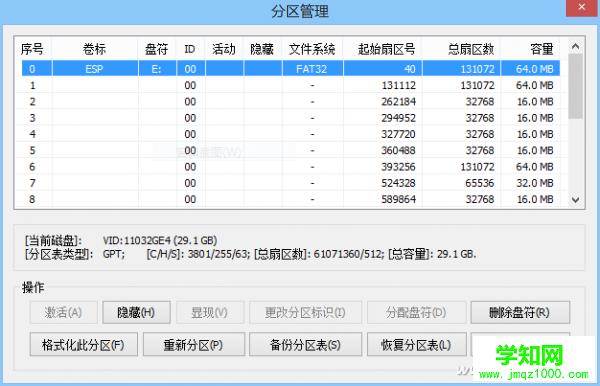Click sequence number 6 in the list
The width and height of the screenshot is (600, 386).
pos(32,167)
